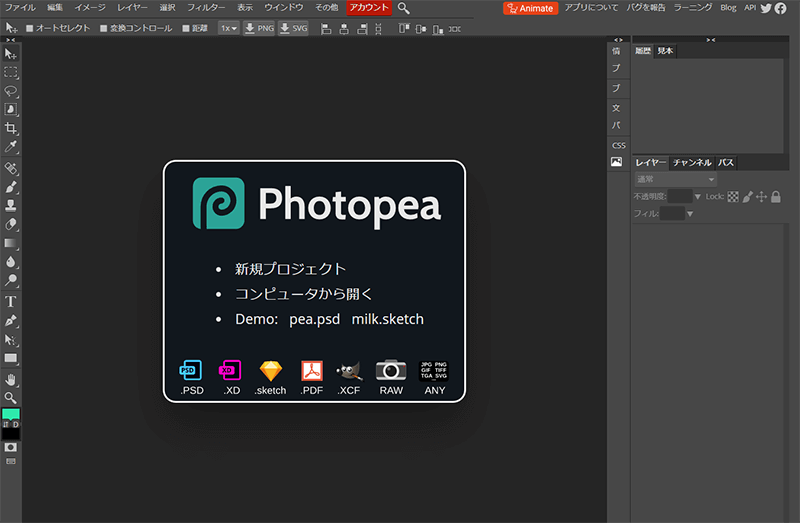Screen dimensions: 800x523
Task: Select the Object Selection tool
Action: click(x=11, y=109)
